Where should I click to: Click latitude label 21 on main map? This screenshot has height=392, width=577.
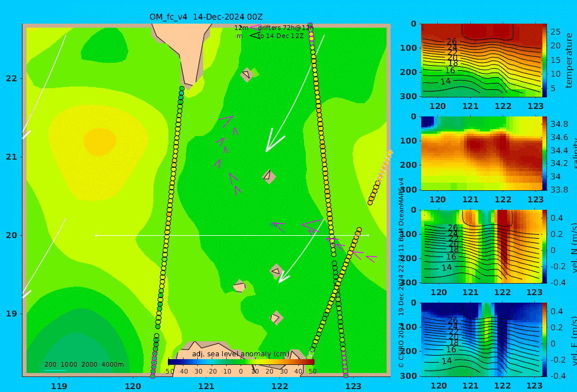(x=12, y=157)
